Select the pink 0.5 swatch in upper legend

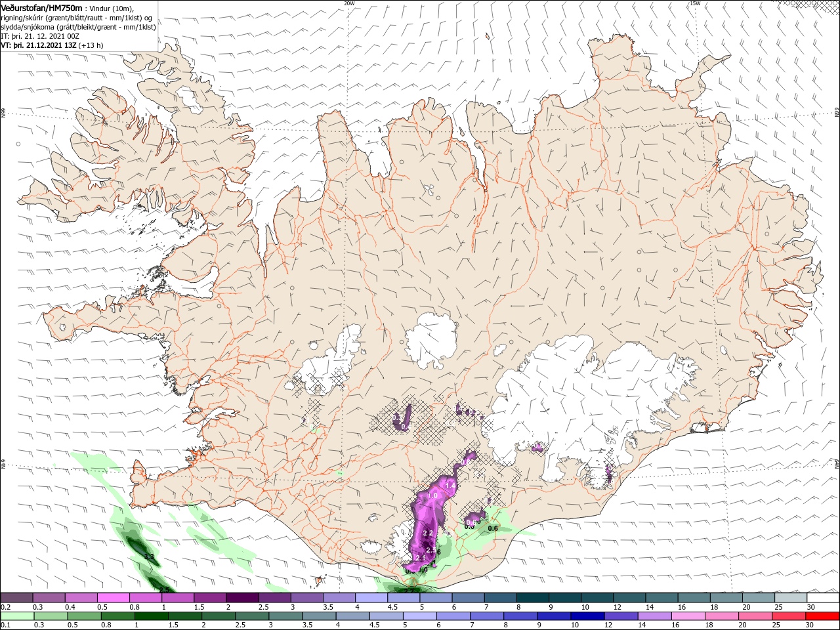pos(113,597)
